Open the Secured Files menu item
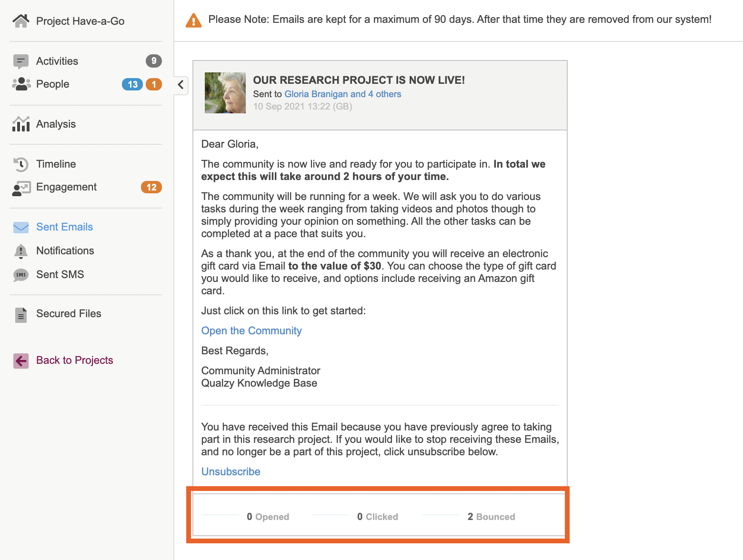This screenshot has width=743, height=560. 69,314
